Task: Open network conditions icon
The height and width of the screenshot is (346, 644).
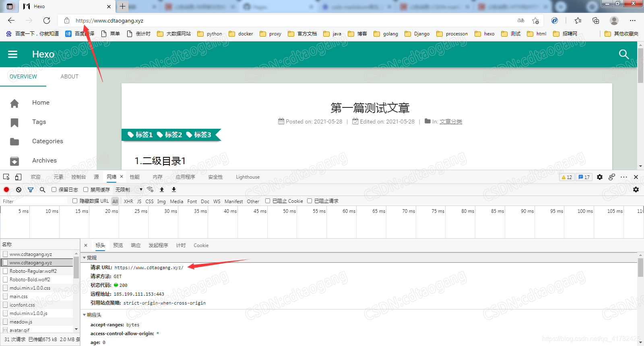Action: tap(150, 189)
